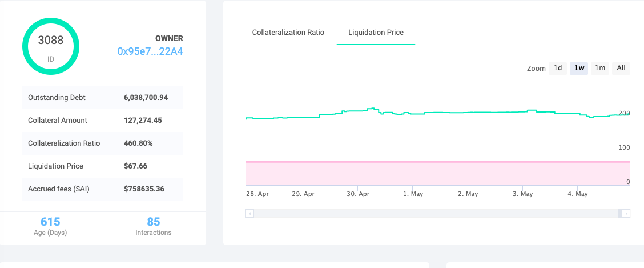
Task: Click the green ID 3088 ring icon
Action: 50,46
